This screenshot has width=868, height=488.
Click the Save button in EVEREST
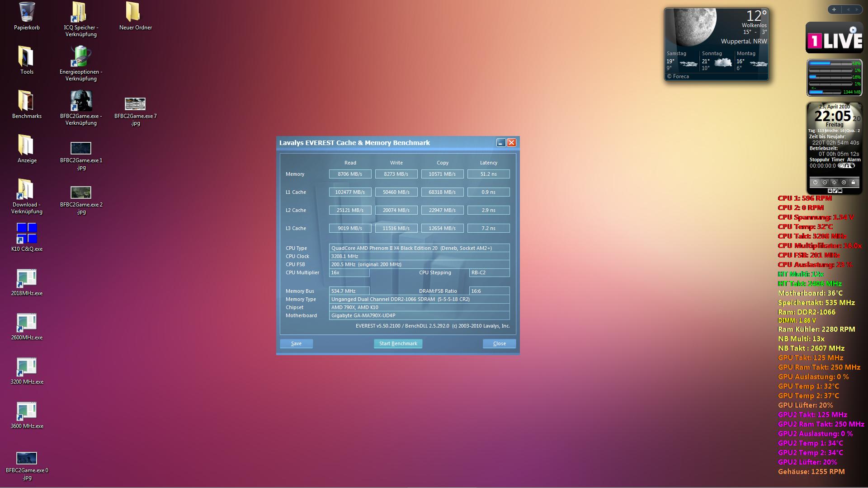tap(296, 343)
